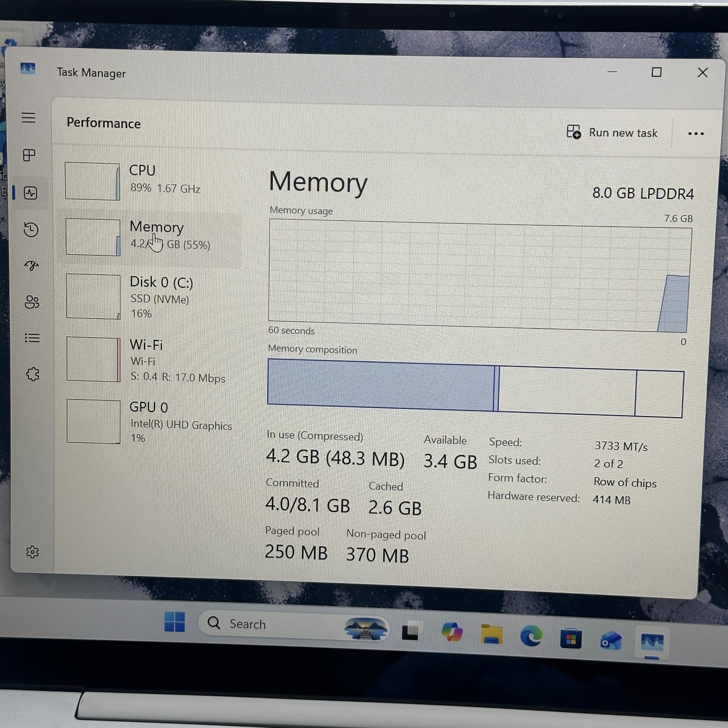This screenshot has height=728, width=728.
Task: Open File Explorer from the taskbar
Action: 491,634
